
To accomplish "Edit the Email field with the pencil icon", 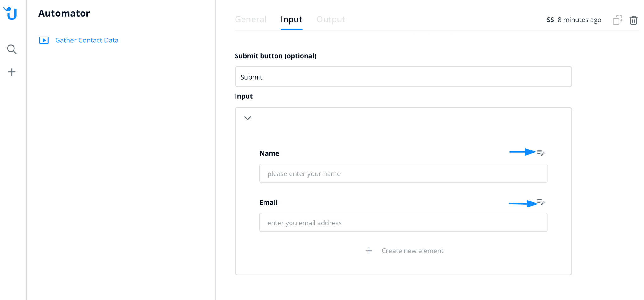I will pyautogui.click(x=541, y=202).
